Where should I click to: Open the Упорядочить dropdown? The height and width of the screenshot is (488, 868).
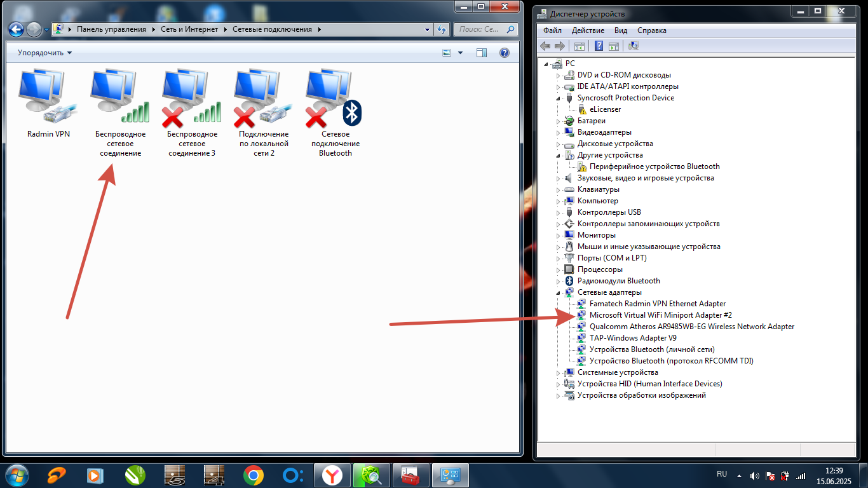coord(44,53)
